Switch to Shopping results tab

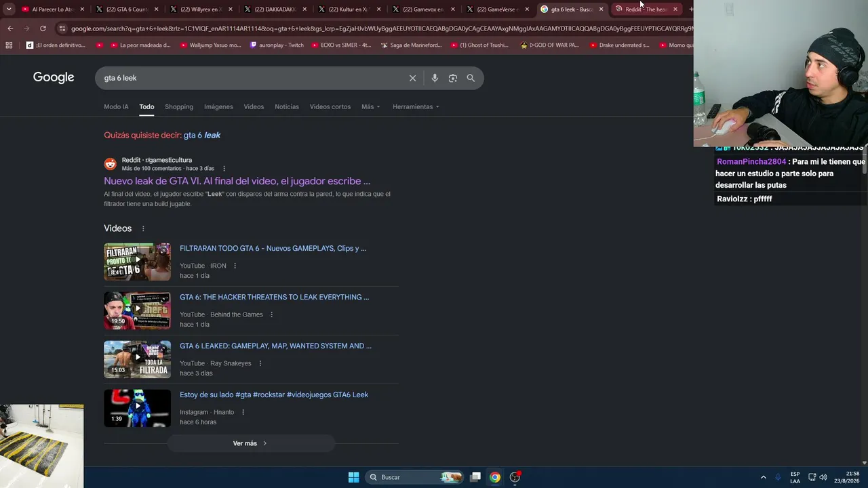[x=179, y=107]
